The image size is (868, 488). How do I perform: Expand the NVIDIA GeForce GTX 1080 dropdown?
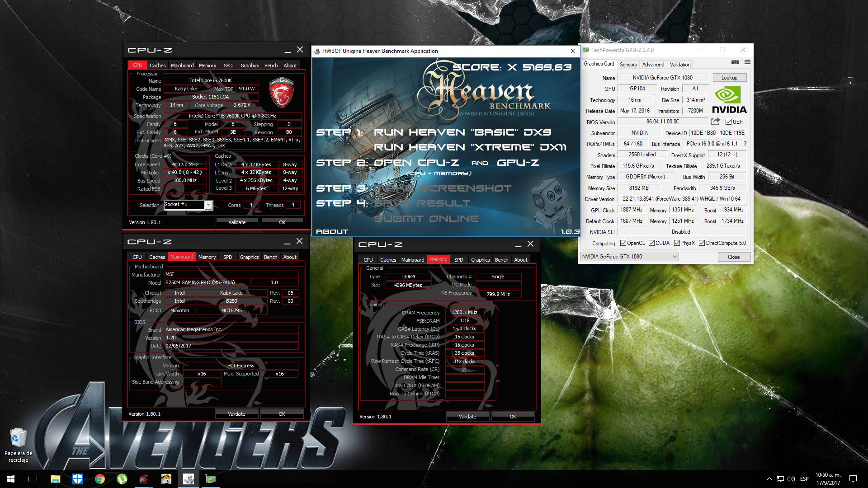point(629,257)
